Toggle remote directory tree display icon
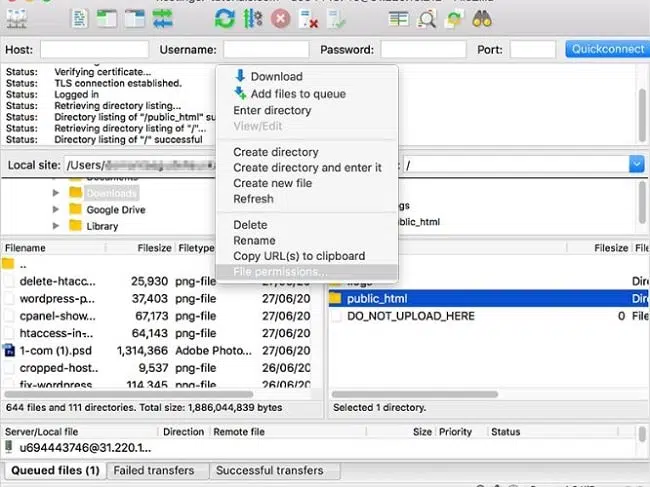650x487 pixels. pos(135,19)
